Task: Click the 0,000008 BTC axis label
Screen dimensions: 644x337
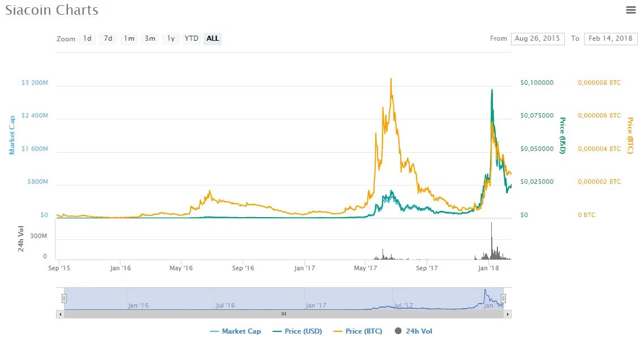Action: (x=599, y=83)
